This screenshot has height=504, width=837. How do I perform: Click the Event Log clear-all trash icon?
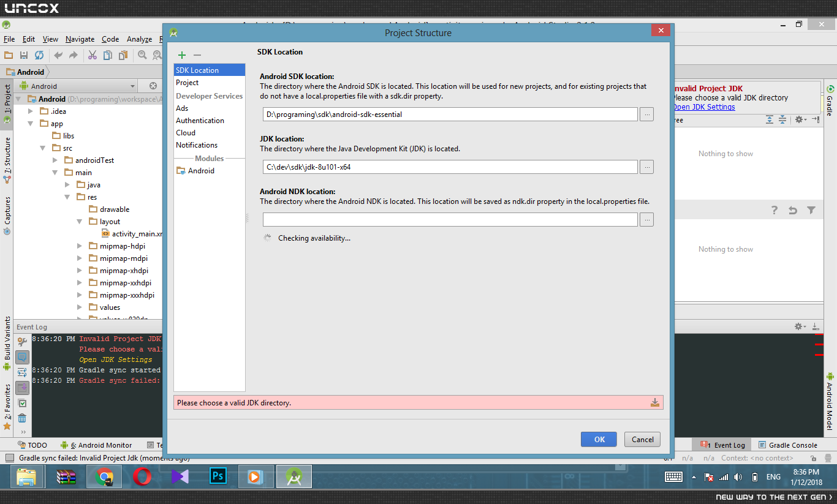pos(22,418)
